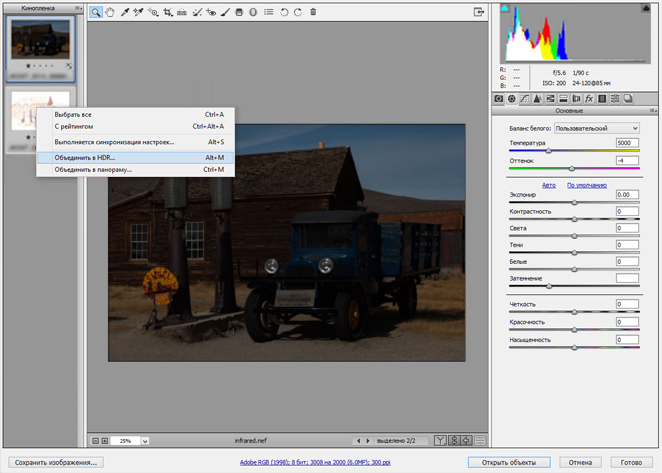The width and height of the screenshot is (662, 473).
Task: Select the Crop tool
Action: tap(168, 12)
